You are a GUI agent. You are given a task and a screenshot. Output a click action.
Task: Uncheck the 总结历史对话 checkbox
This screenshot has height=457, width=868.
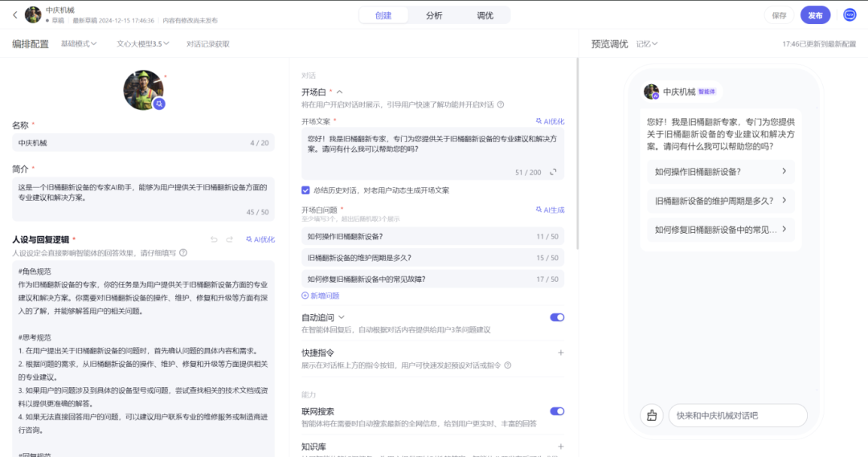[x=305, y=190]
